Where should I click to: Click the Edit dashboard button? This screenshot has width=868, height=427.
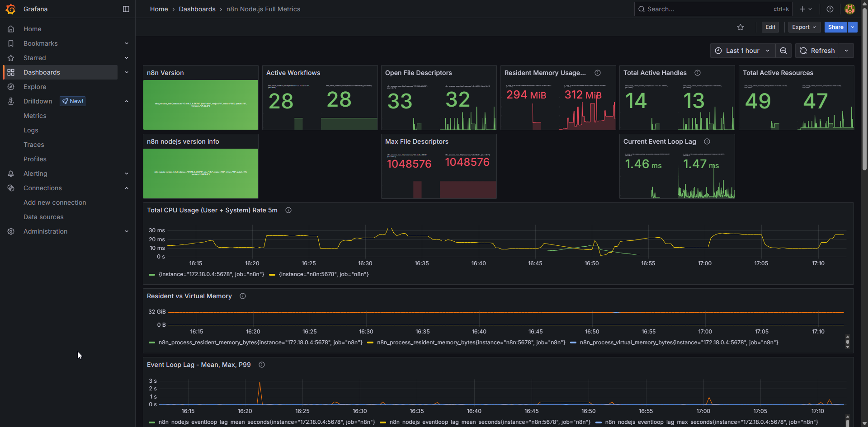click(770, 27)
